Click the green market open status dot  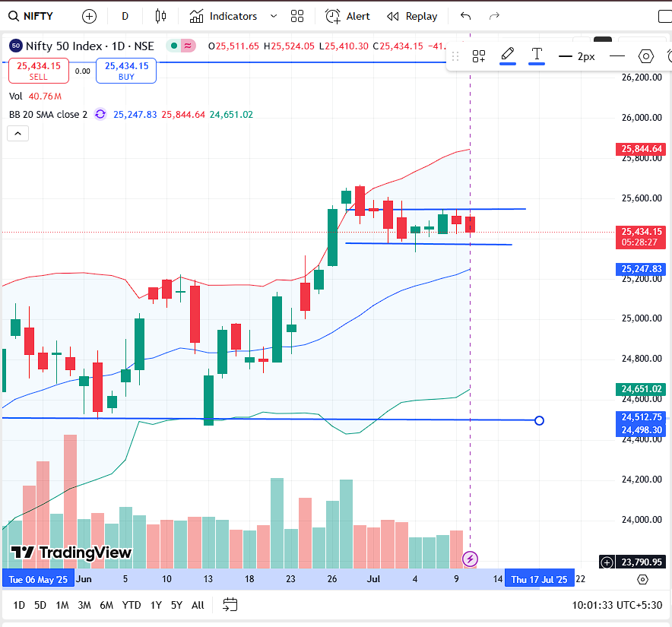(174, 46)
